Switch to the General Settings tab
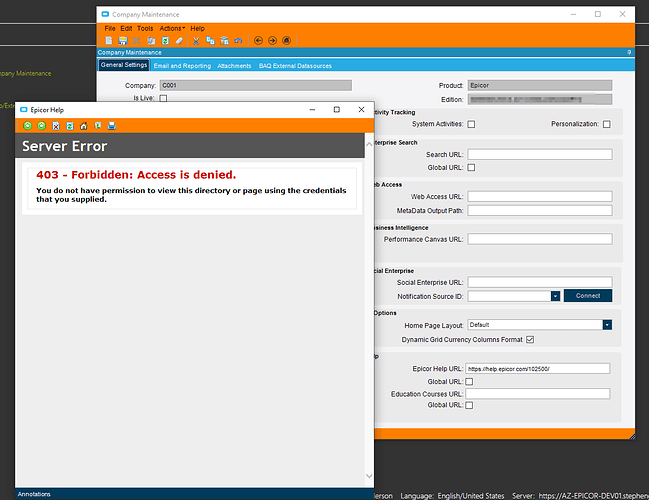Screen dimensions: 649x500 pos(124,65)
